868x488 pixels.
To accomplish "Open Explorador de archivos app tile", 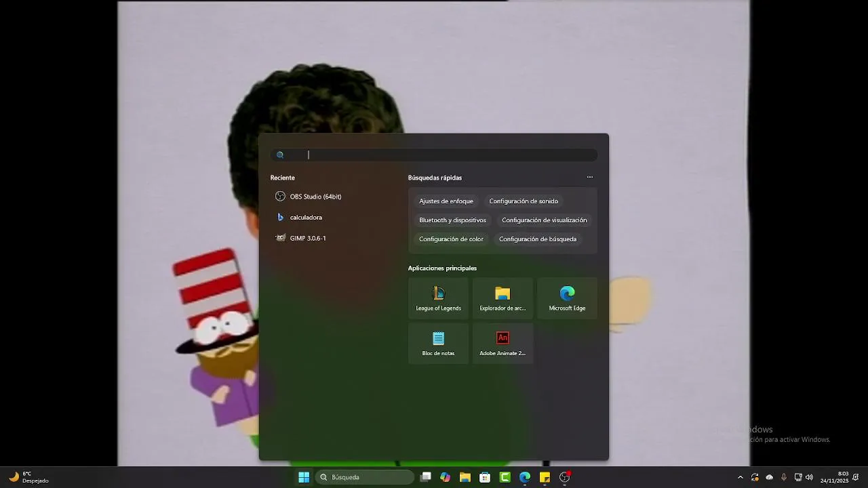I will tap(502, 299).
